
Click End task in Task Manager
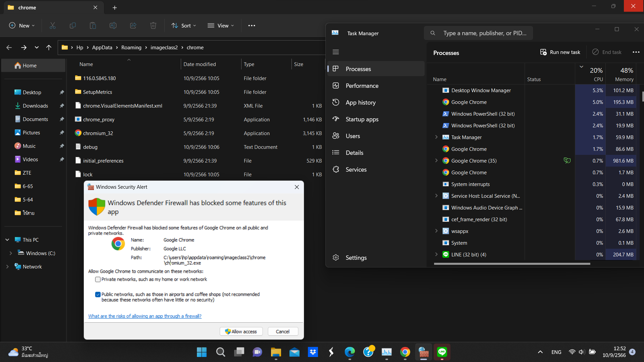pos(607,52)
